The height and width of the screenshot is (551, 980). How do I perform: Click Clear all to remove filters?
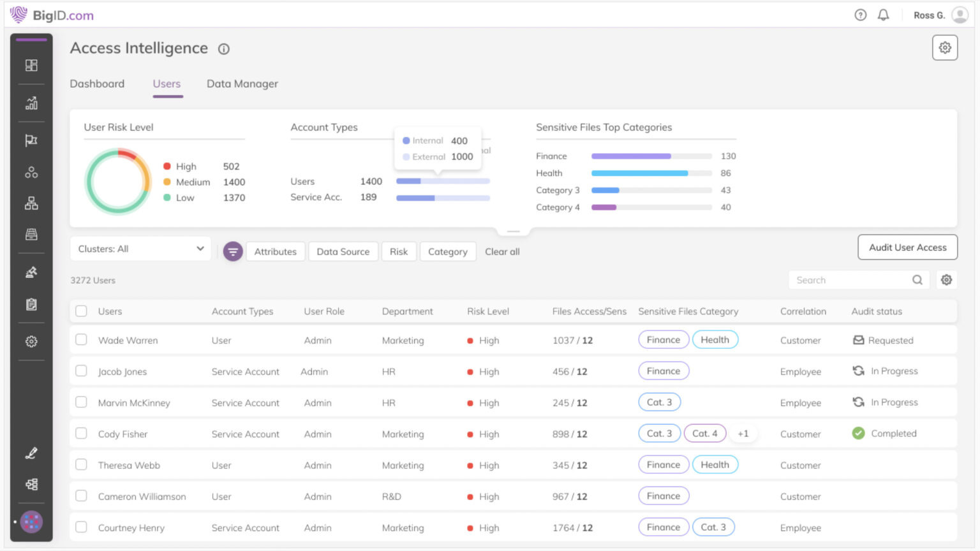pos(502,251)
